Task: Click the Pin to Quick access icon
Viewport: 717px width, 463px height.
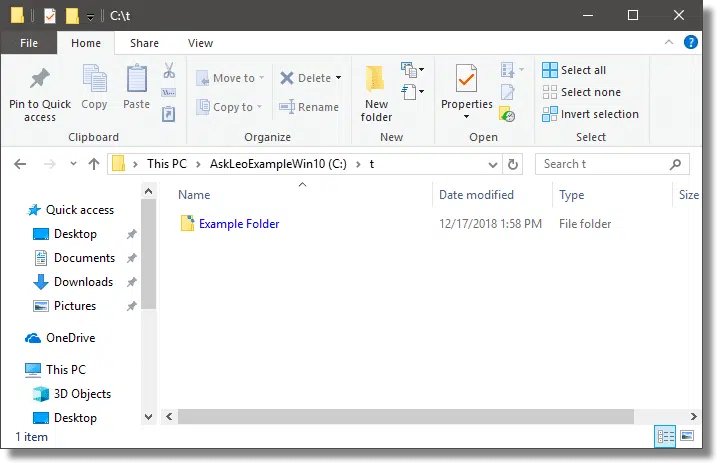Action: (40, 78)
